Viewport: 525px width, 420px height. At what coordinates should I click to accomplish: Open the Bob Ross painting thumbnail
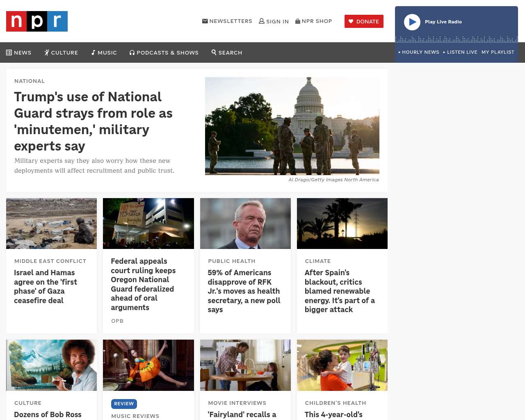[x=51, y=365]
